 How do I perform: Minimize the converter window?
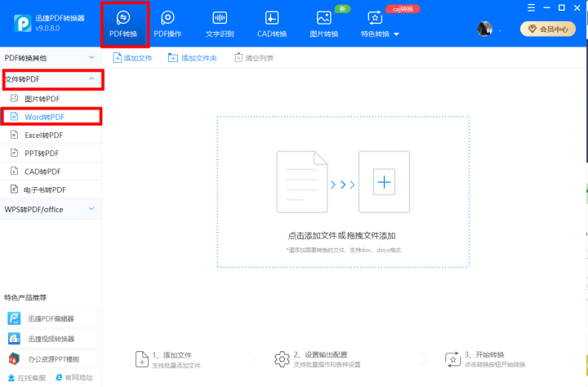pyautogui.click(x=546, y=8)
